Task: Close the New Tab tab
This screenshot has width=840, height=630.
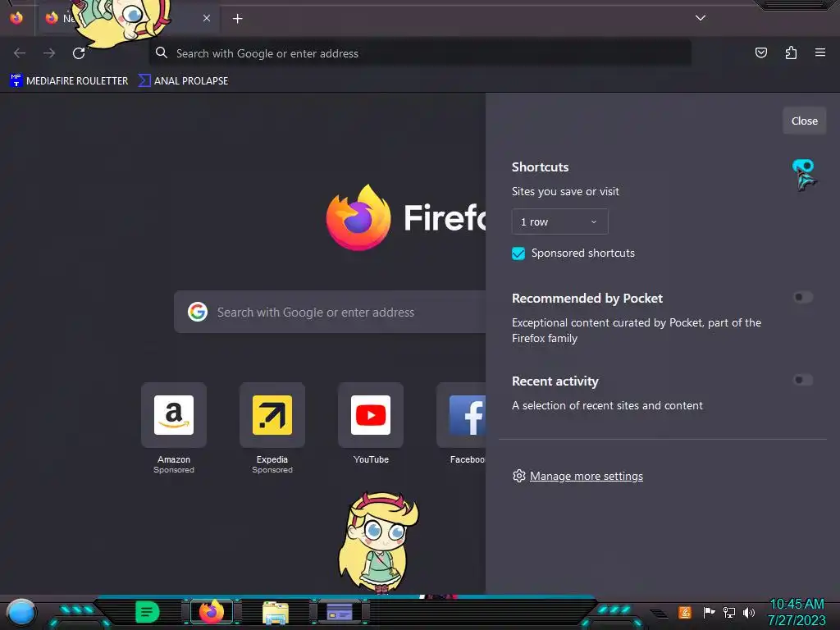Action: (207, 18)
